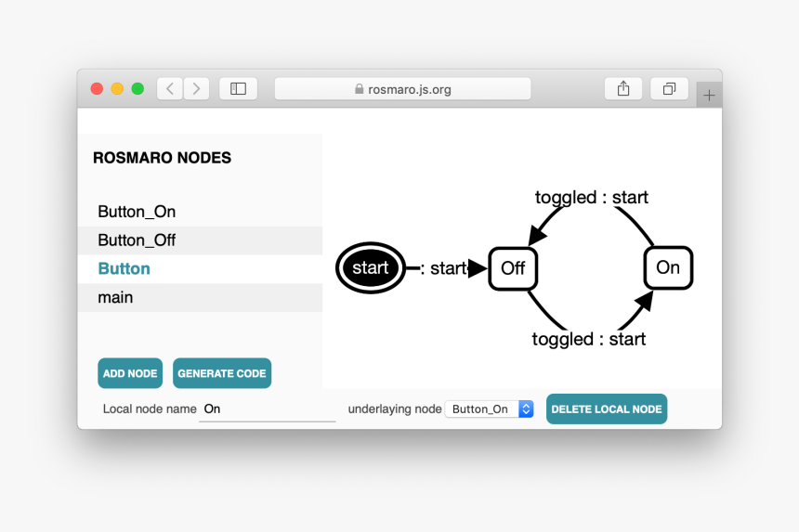Open the underlaying node dropdown
The height and width of the screenshot is (532, 799).
pos(490,409)
